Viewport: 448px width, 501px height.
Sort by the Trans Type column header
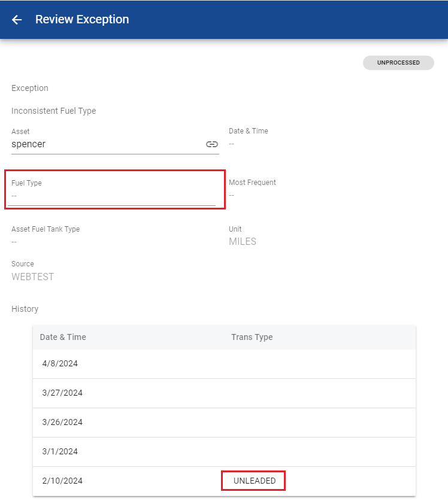click(252, 337)
